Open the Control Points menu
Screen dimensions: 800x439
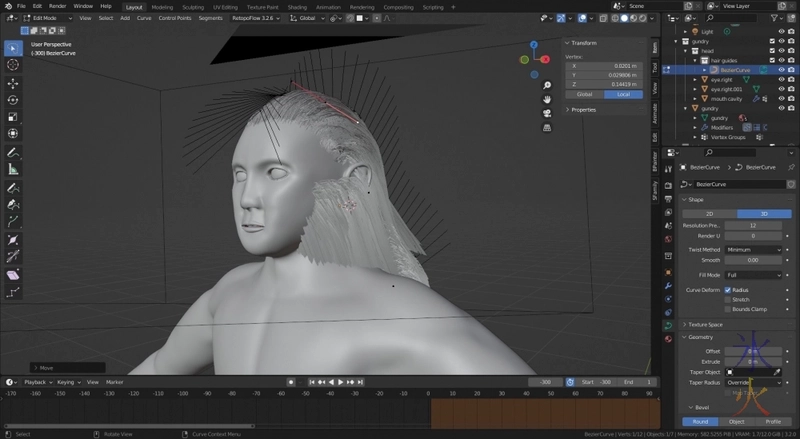[x=175, y=18]
